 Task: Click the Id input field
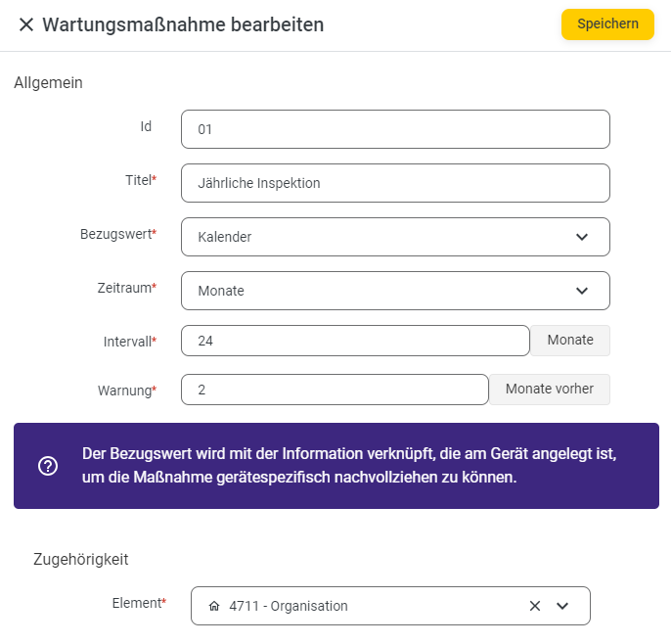pyautogui.click(x=395, y=129)
